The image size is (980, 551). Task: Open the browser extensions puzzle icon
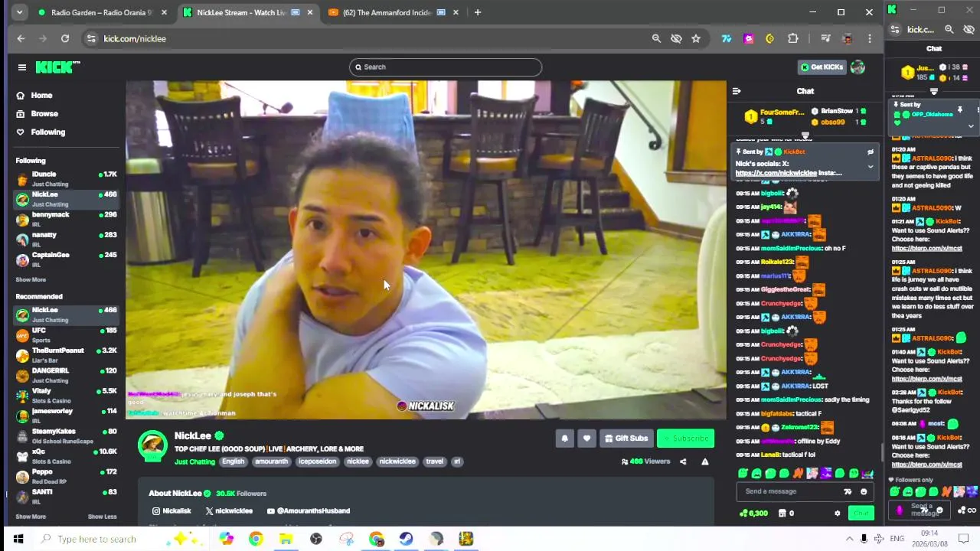(x=793, y=38)
